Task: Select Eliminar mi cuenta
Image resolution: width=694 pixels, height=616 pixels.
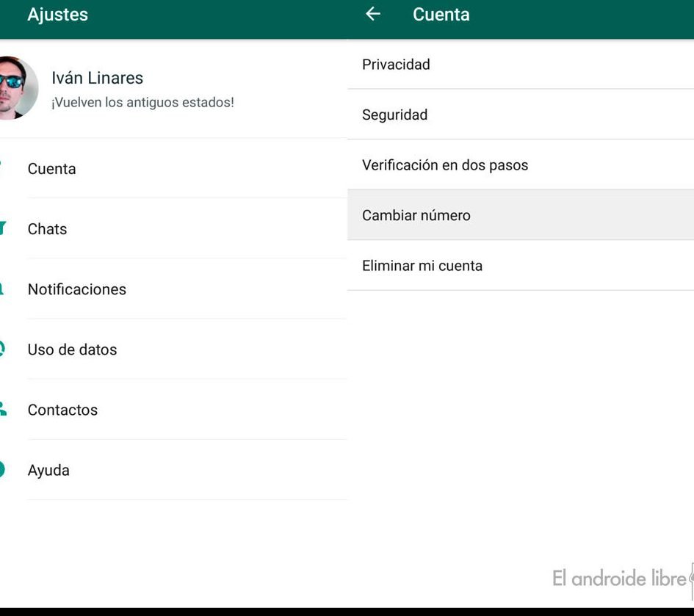Action: 422,266
